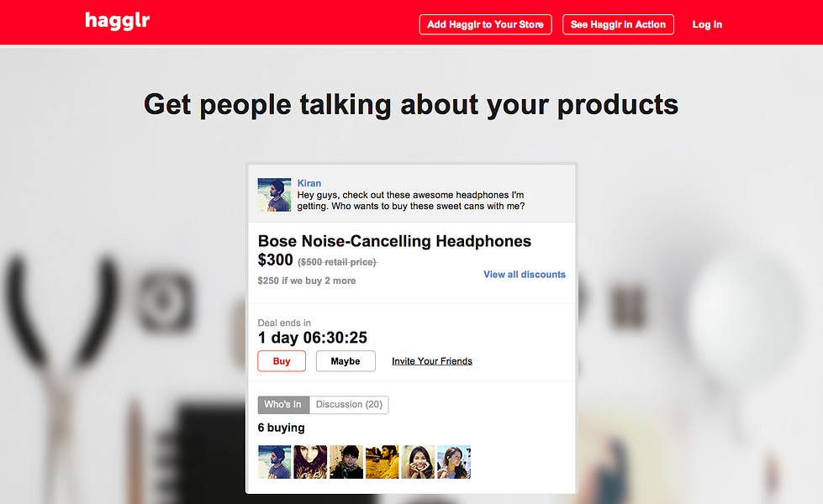823x504 pixels.
Task: Switch to the Discussion (20) tab
Action: point(349,404)
